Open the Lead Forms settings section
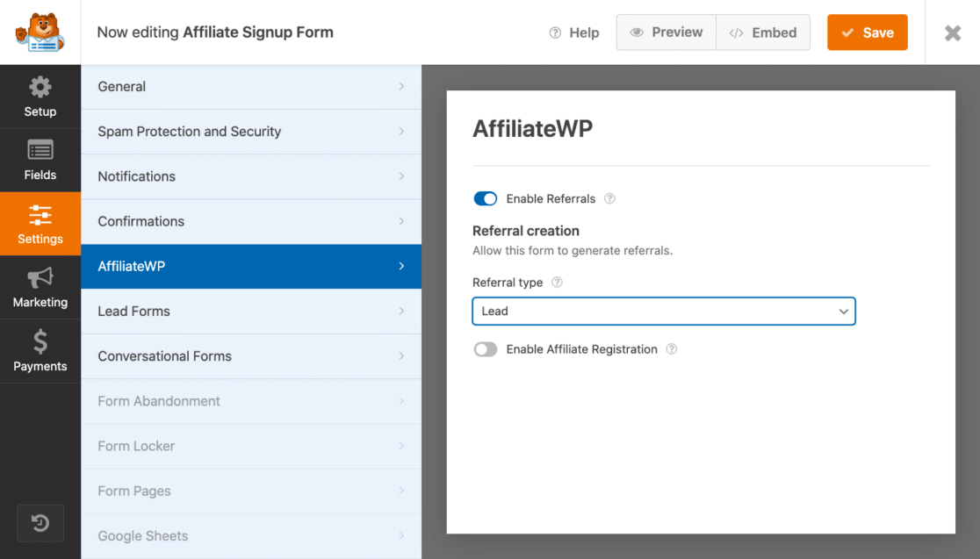Screen dimensions: 980x559 coord(251,312)
